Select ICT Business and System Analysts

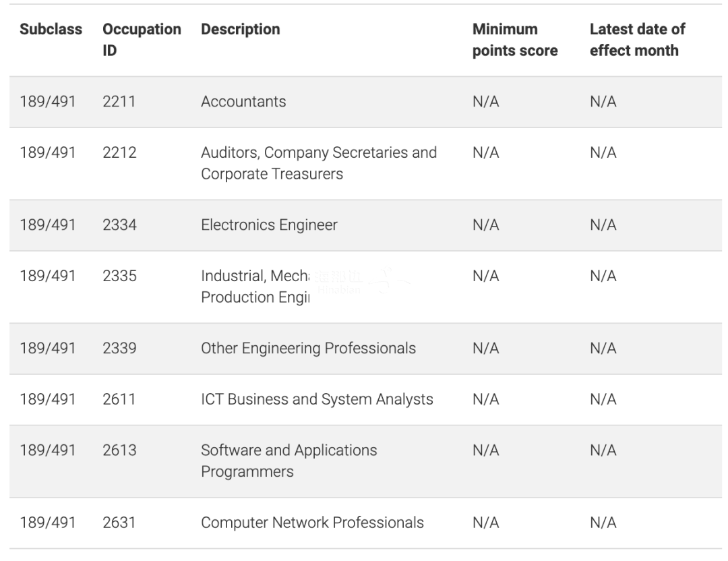pyautogui.click(x=317, y=400)
